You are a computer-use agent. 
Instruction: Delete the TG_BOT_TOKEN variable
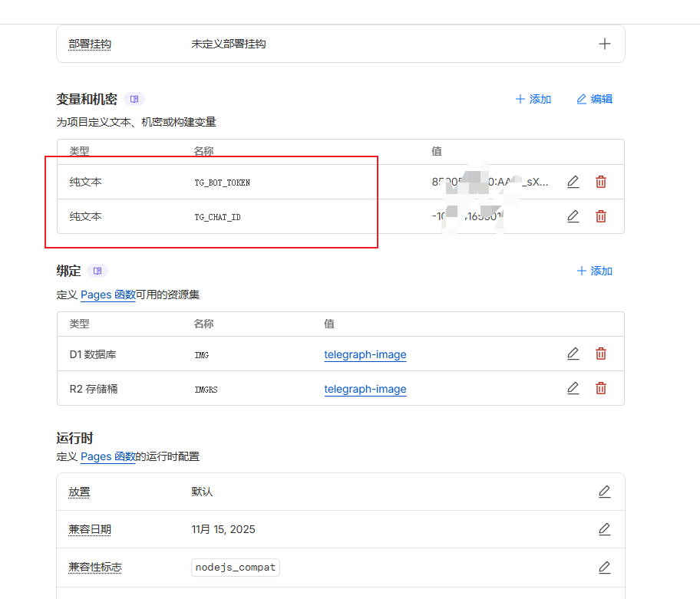(x=601, y=182)
